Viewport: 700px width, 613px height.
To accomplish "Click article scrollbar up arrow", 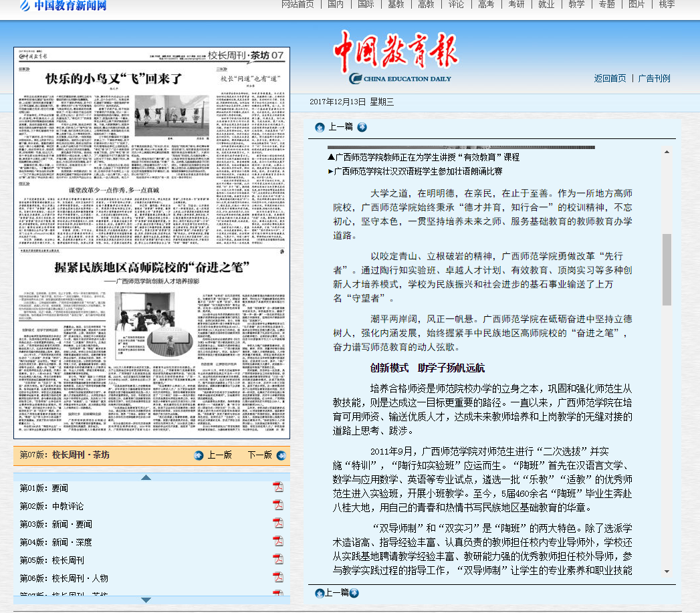I will [667, 152].
